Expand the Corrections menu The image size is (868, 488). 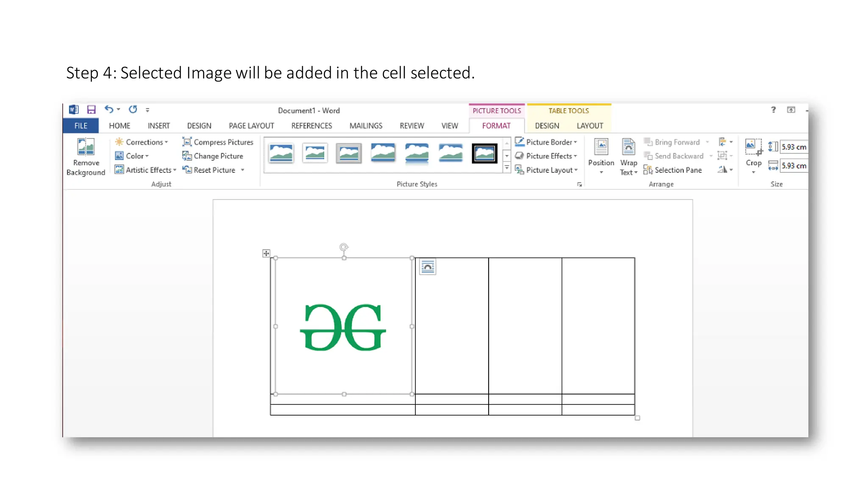[142, 142]
